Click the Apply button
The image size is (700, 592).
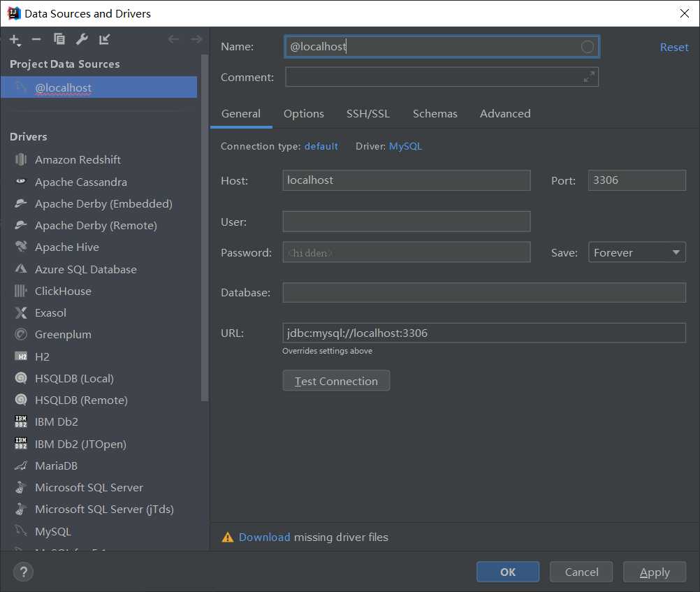tap(655, 572)
